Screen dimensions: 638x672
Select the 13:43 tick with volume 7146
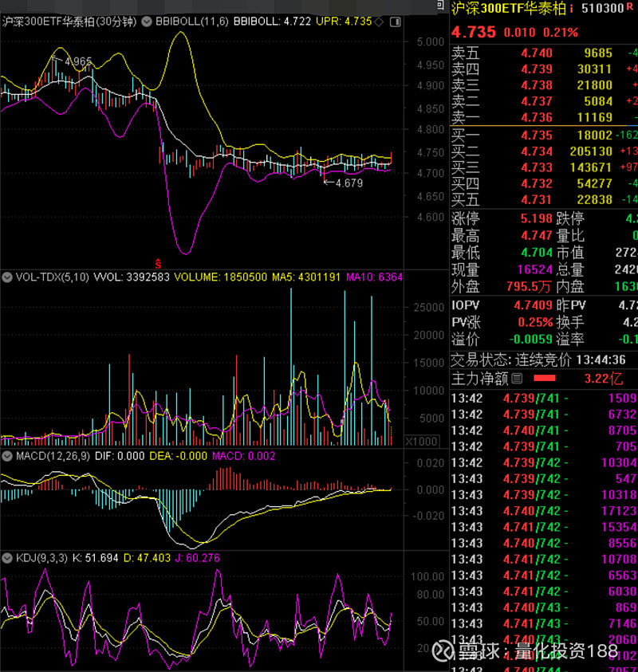point(544,623)
